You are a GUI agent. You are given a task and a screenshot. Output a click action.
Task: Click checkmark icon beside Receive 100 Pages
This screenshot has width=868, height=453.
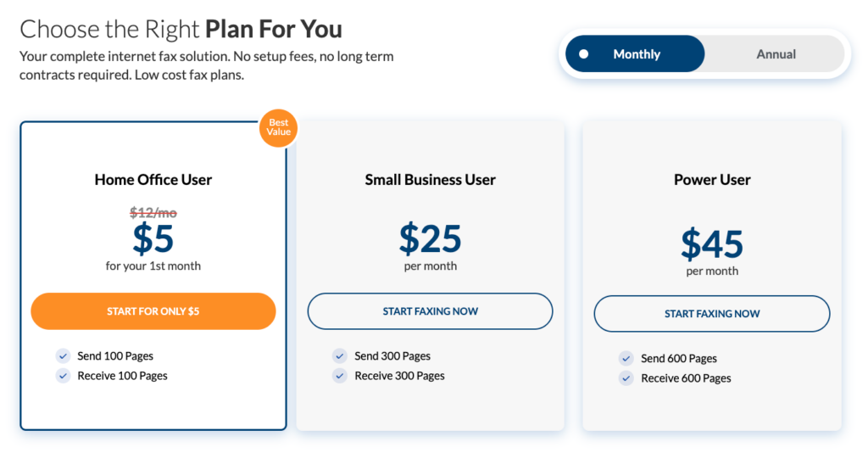[x=63, y=376]
